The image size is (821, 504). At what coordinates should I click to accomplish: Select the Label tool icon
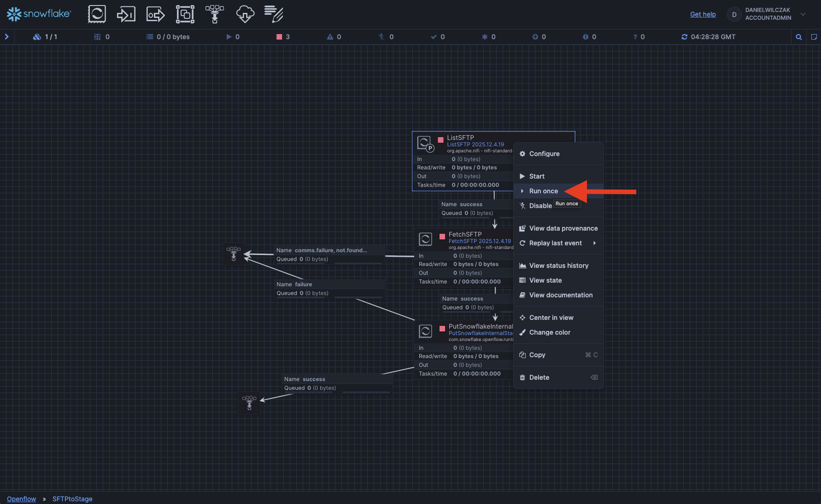click(274, 14)
